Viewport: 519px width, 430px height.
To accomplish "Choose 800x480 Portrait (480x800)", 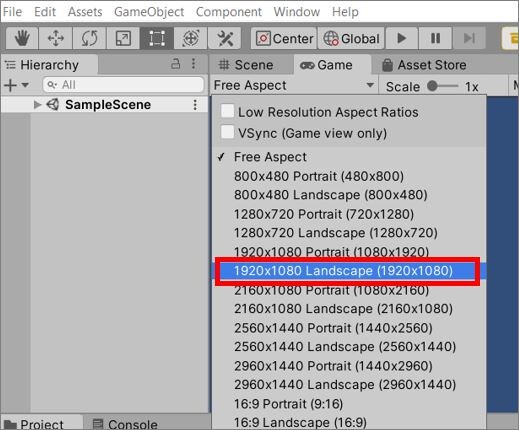I will tap(349, 176).
